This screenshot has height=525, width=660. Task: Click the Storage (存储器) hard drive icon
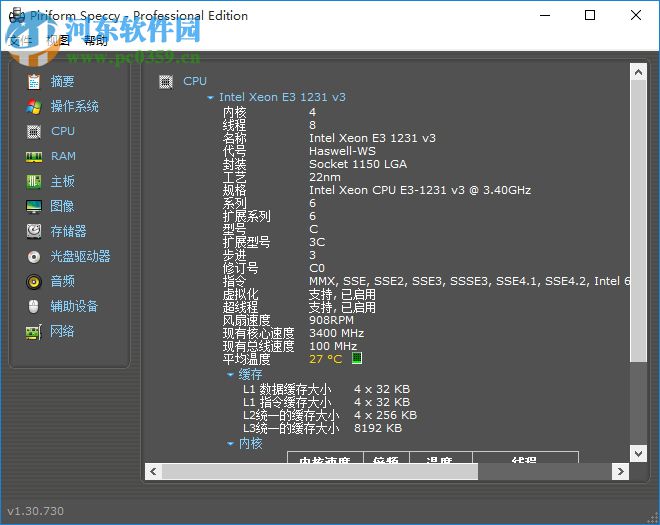(34, 231)
